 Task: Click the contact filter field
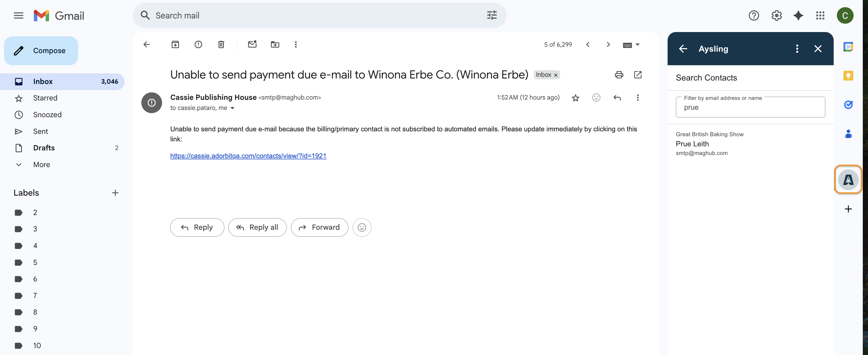(750, 107)
